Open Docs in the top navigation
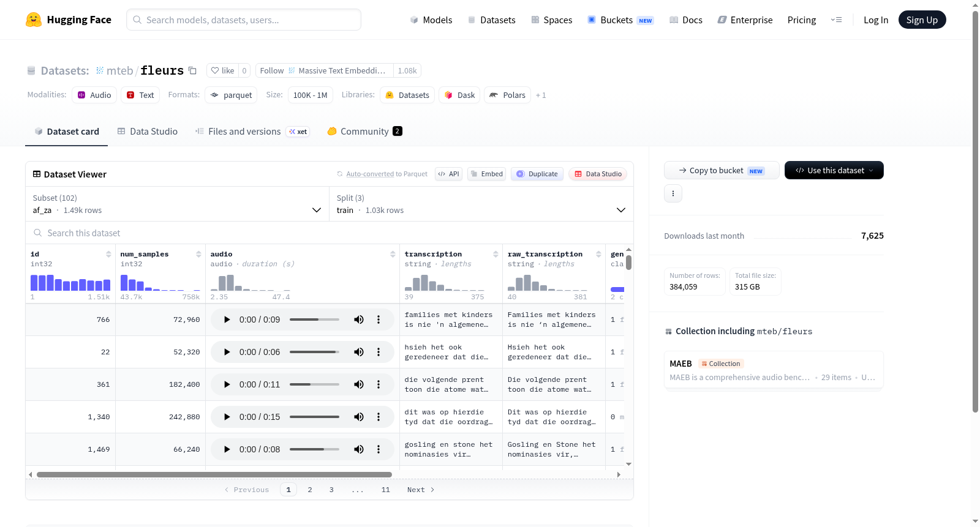Viewport: 980px width, 527px height. 686,20
